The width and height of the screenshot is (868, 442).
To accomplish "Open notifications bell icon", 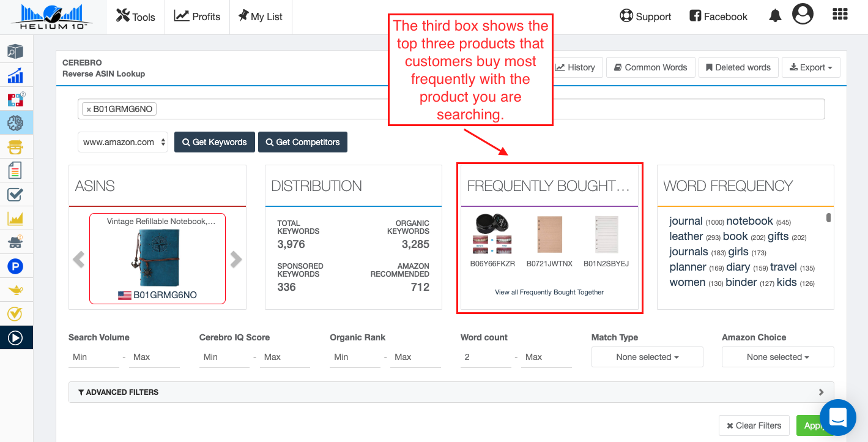I will (x=775, y=17).
